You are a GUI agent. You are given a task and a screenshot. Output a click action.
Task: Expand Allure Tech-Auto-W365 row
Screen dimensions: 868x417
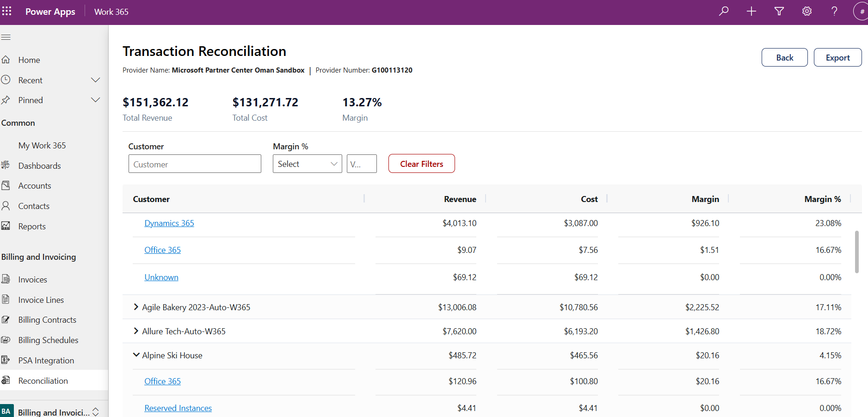pos(136,331)
